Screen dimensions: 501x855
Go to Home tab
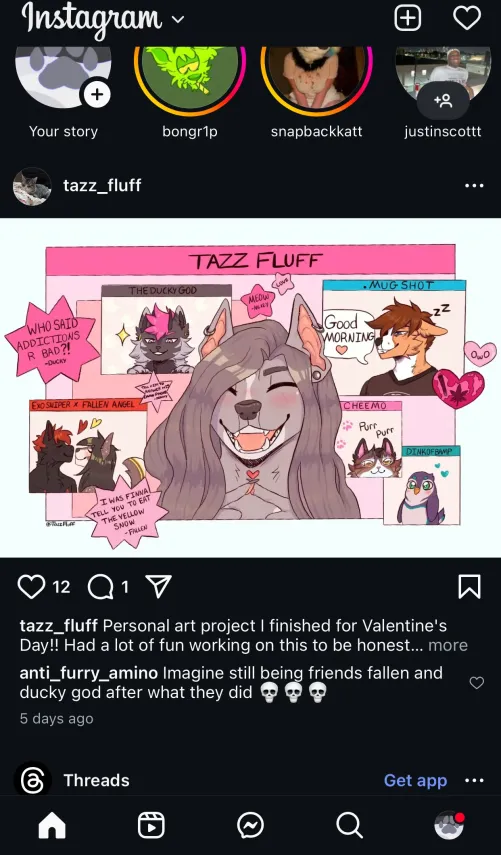click(52, 826)
